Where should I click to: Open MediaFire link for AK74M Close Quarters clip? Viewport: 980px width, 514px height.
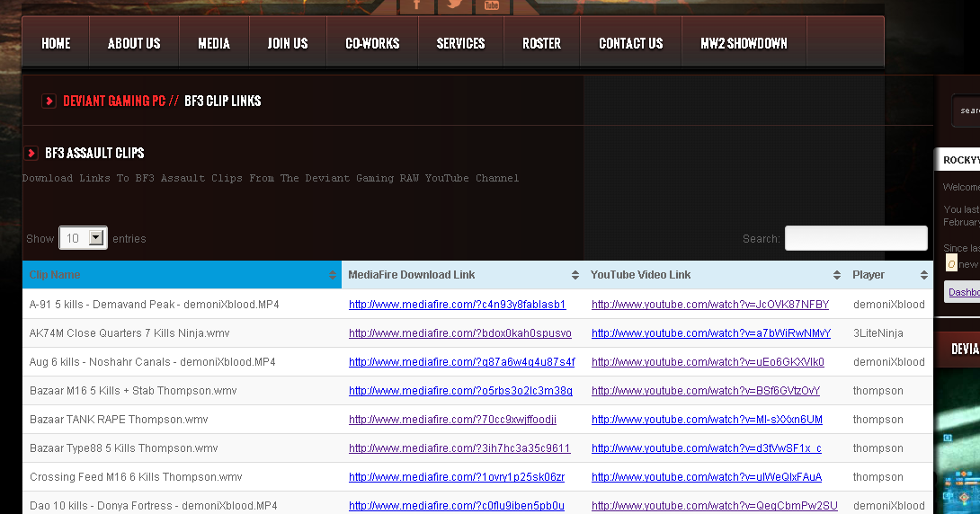(460, 332)
